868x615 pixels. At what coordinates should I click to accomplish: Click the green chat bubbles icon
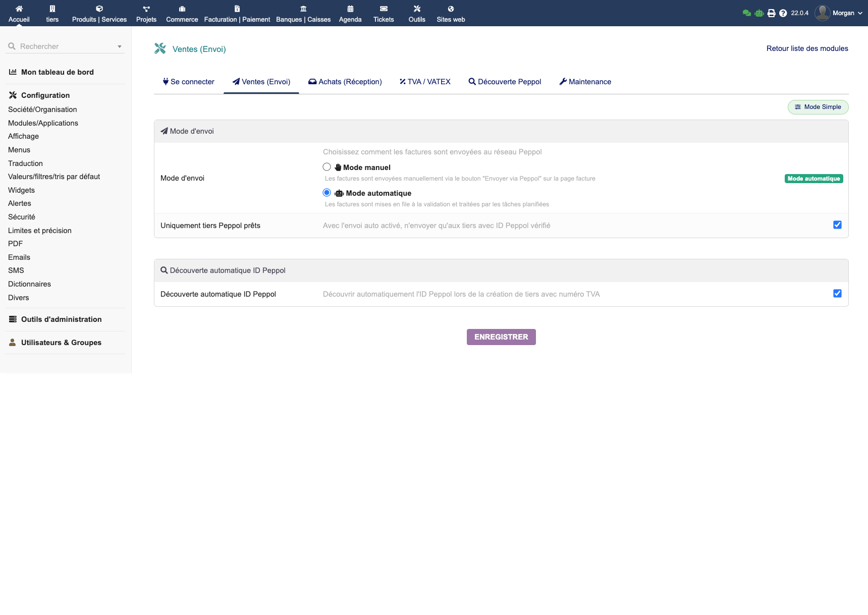(x=747, y=13)
